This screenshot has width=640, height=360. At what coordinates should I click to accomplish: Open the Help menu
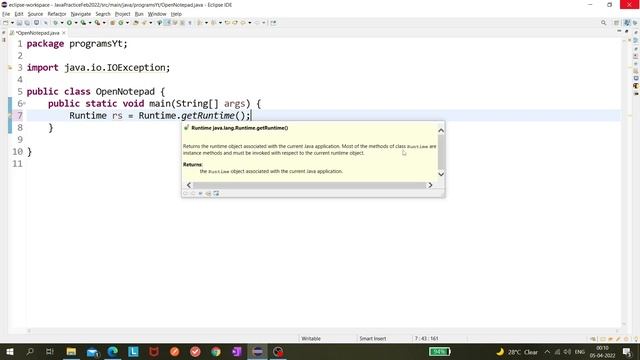176,14
